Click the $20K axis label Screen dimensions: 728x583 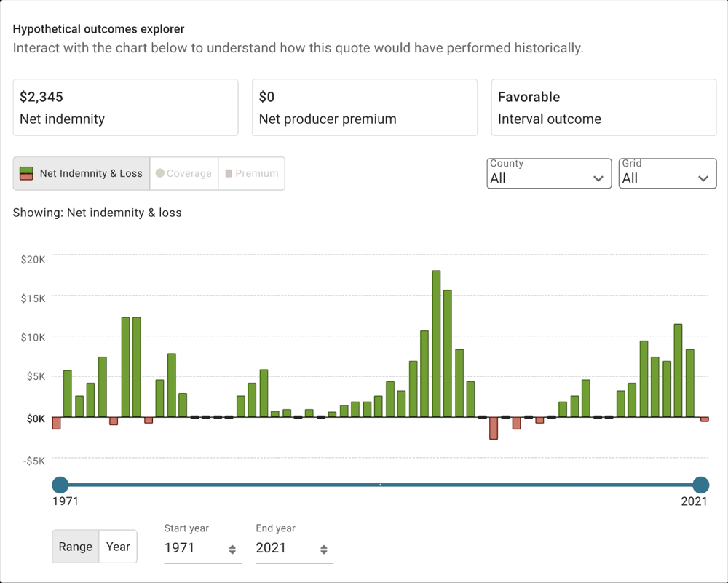33,259
